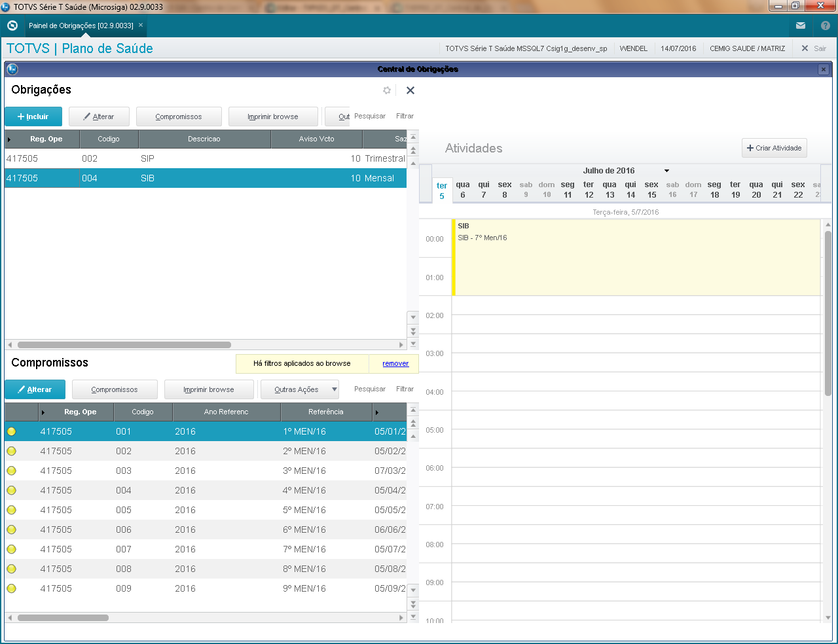The image size is (838, 644).
Task: Click Compromissos button in lower toolbar
Action: click(x=115, y=389)
